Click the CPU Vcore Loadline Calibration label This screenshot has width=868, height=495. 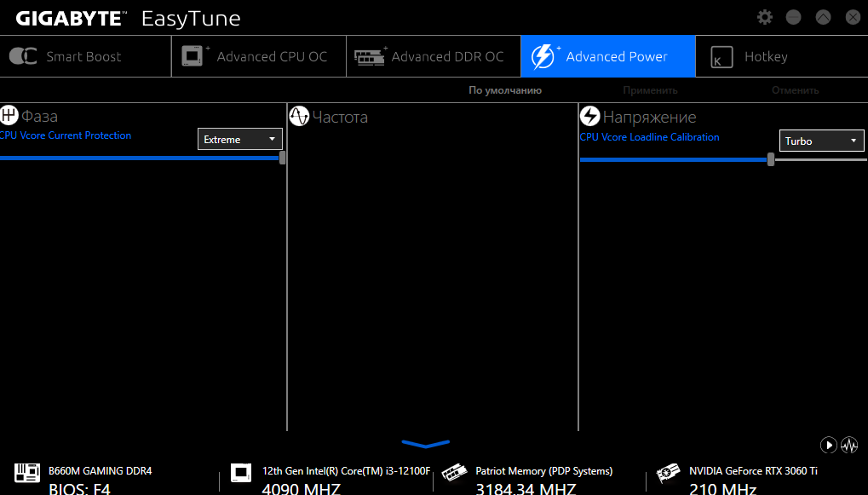point(649,137)
